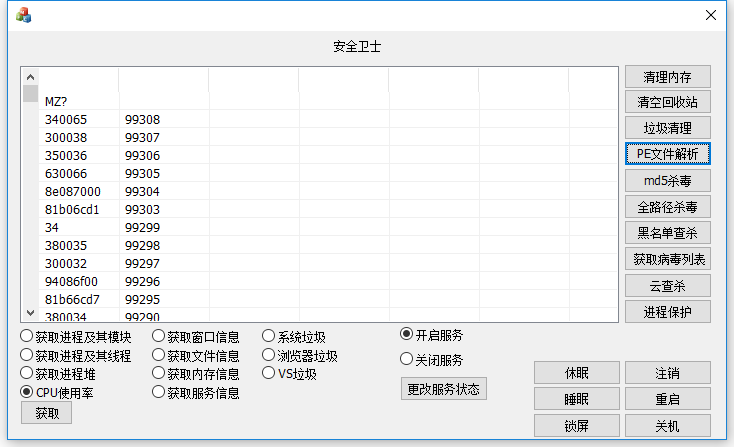
Task: Run 云查杀 cloud scan
Action: coord(667,285)
